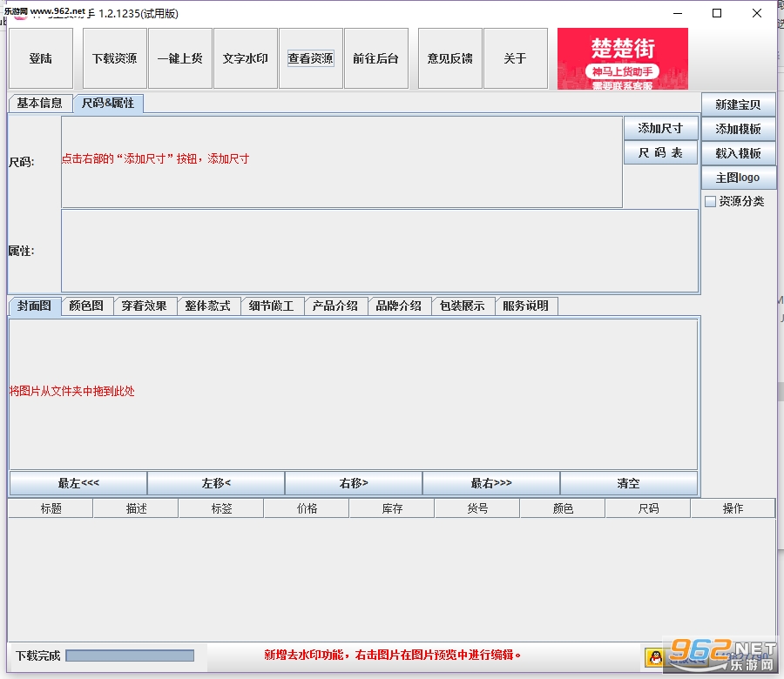
Task: Open the 尺 码 表 size chart
Action: click(660, 153)
